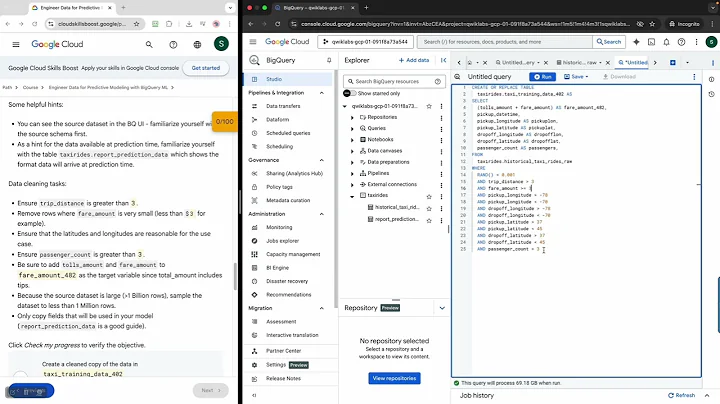Star the taxirides dataset
This screenshot has height=404, width=720.
click(x=429, y=196)
